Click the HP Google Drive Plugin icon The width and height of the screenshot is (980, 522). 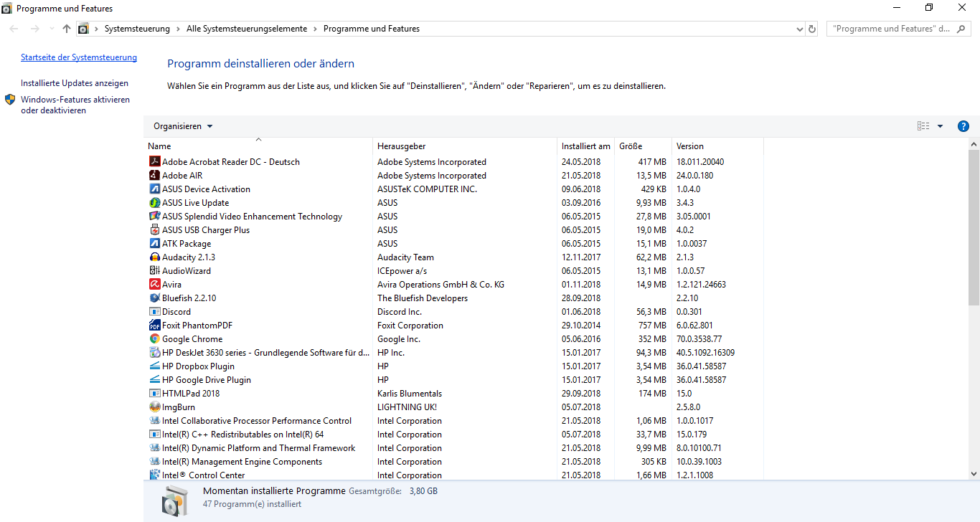[154, 379]
